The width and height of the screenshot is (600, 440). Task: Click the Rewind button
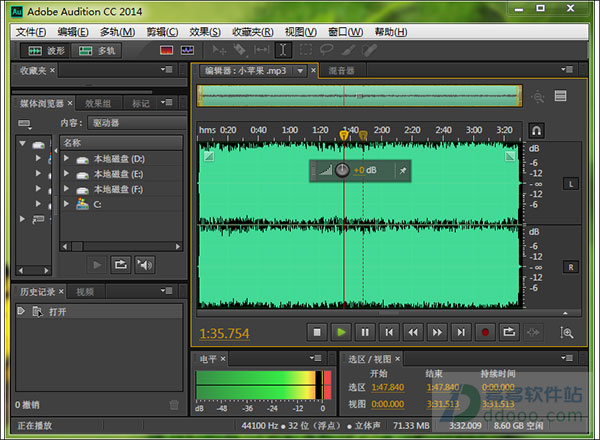tap(413, 332)
